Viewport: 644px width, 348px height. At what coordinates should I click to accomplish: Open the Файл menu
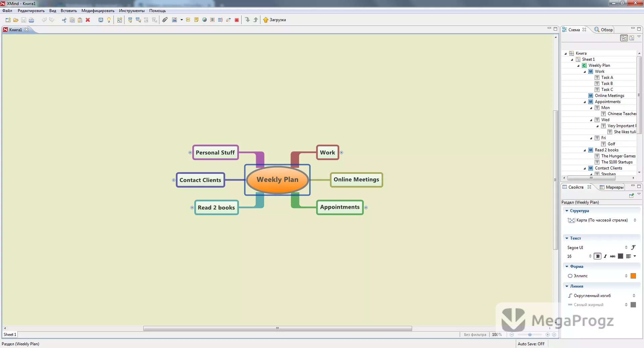[x=7, y=11]
